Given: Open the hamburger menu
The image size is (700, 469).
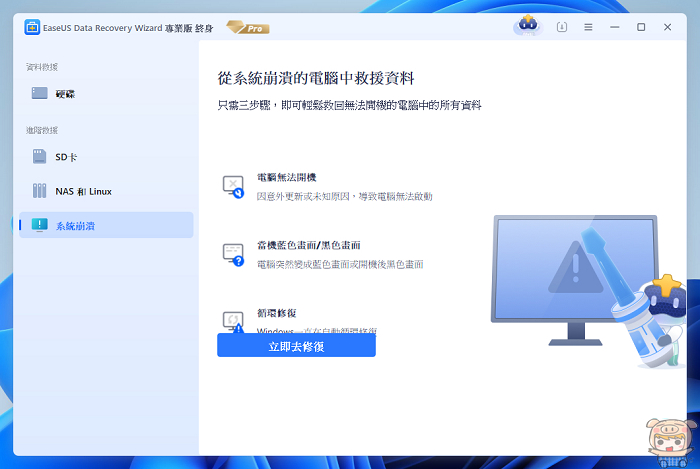Looking at the screenshot, I should 588,27.
